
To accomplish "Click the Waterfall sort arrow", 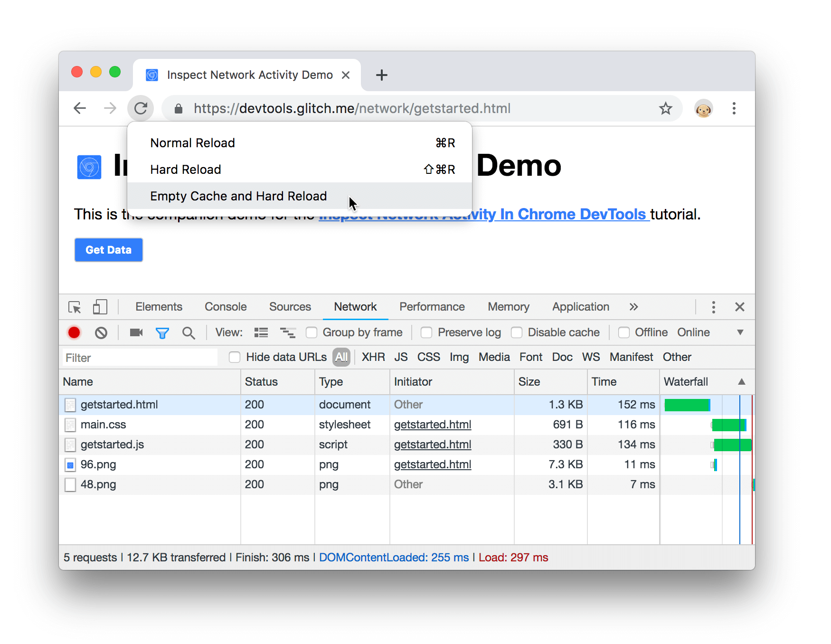I will pyautogui.click(x=742, y=382).
